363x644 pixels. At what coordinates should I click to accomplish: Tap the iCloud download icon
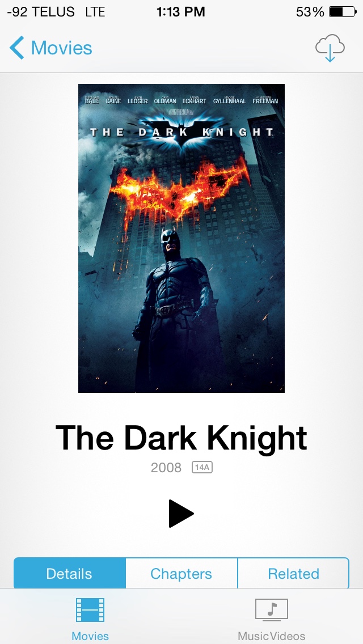330,48
